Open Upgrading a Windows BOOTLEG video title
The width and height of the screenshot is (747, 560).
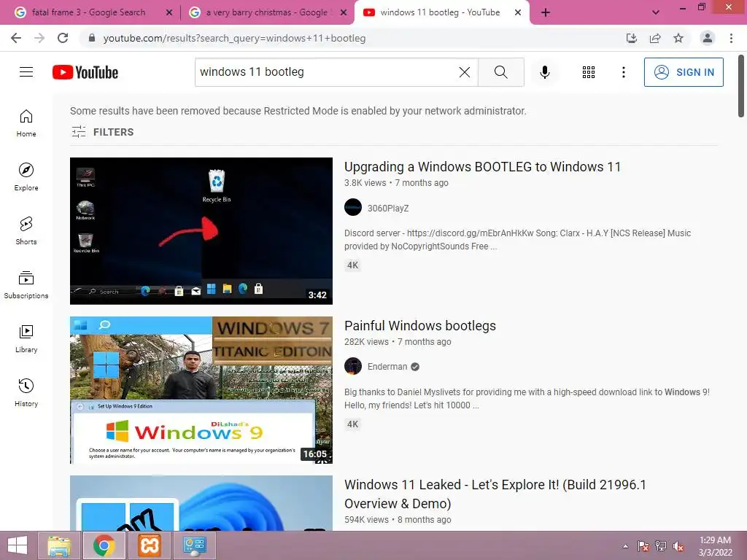tap(483, 167)
